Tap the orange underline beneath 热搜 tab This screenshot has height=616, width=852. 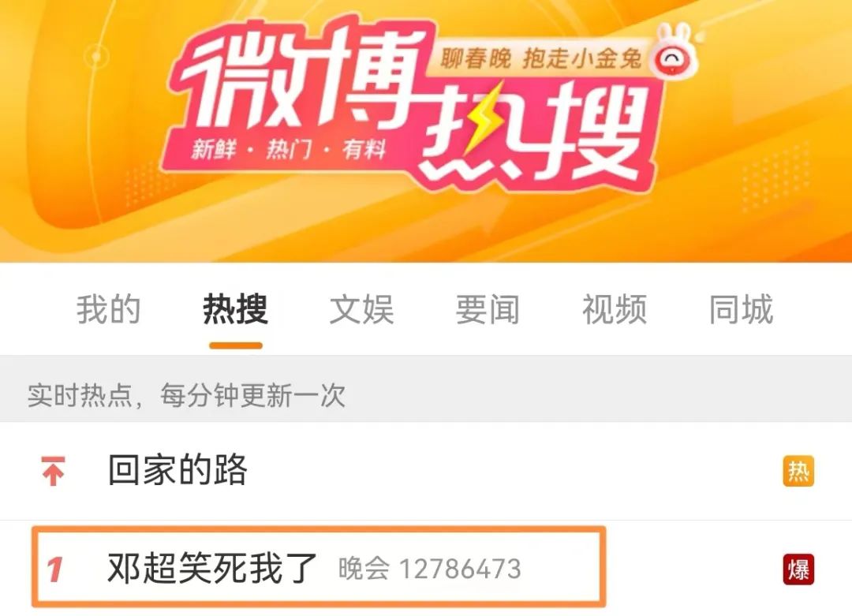(x=236, y=345)
